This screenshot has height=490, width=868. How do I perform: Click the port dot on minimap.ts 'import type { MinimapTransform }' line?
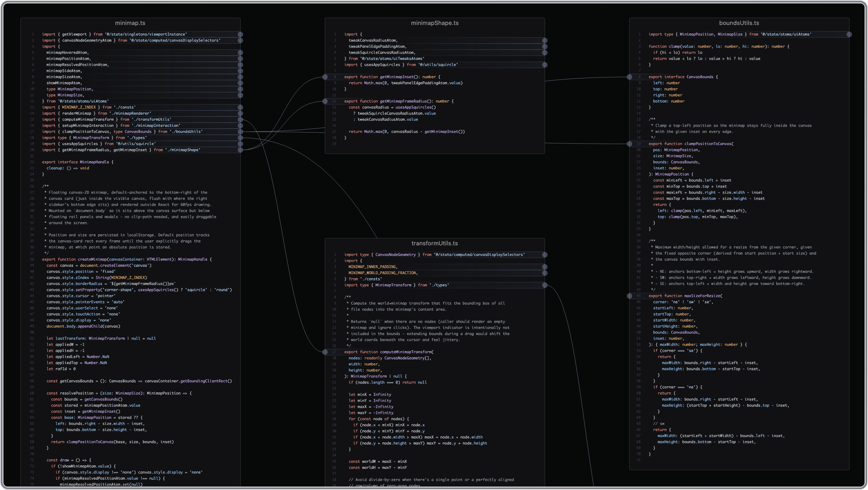240,138
